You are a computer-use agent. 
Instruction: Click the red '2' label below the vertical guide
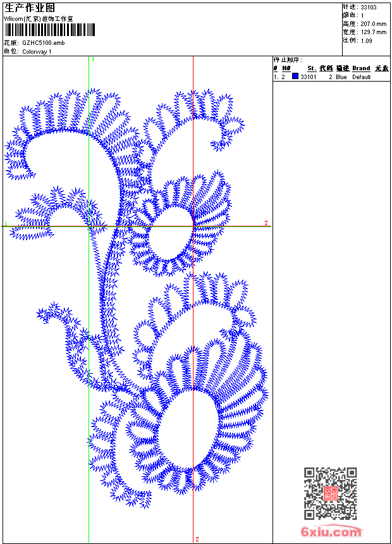point(197,539)
